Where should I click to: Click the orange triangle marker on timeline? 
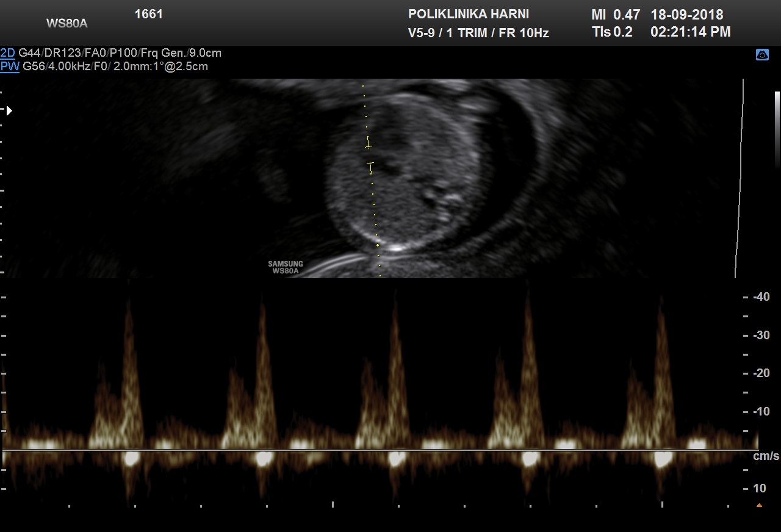tap(759, 505)
